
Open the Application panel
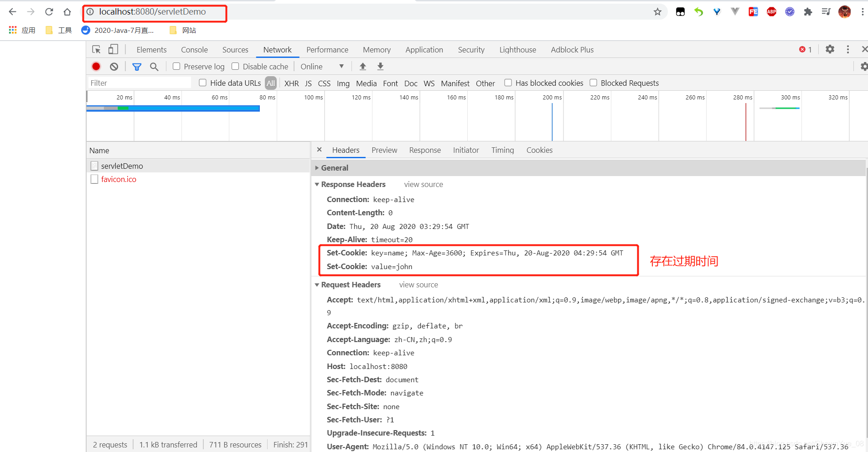coord(424,50)
